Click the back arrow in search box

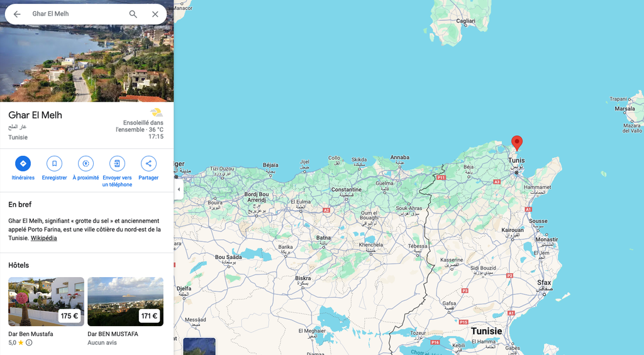click(x=17, y=14)
